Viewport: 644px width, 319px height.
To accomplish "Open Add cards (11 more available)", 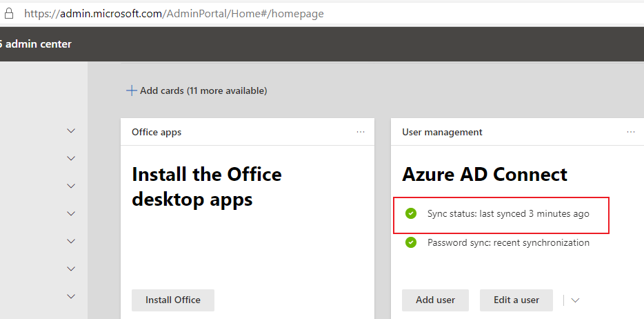I will 197,90.
